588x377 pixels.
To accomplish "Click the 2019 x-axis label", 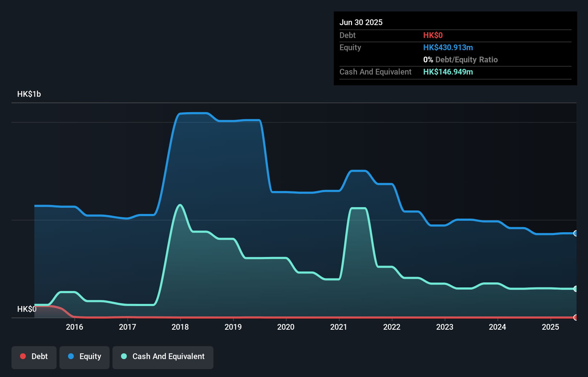I will tap(233, 327).
